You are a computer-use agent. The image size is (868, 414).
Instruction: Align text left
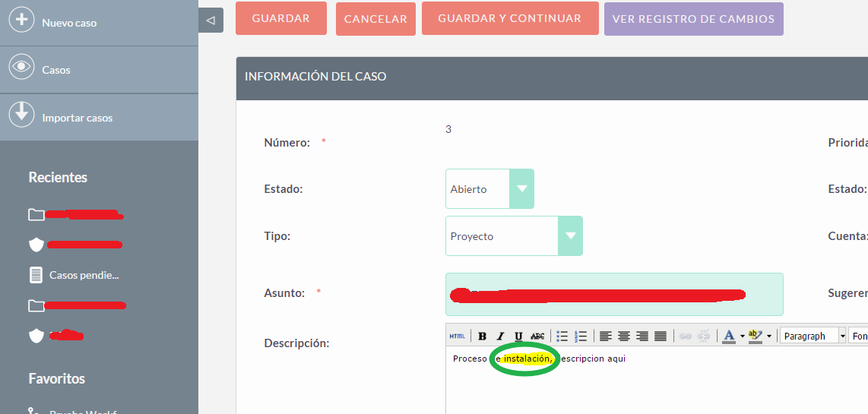(607, 336)
